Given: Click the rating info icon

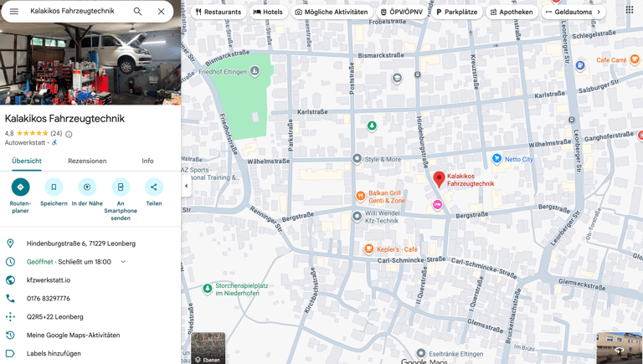Looking at the screenshot, I should click(69, 134).
